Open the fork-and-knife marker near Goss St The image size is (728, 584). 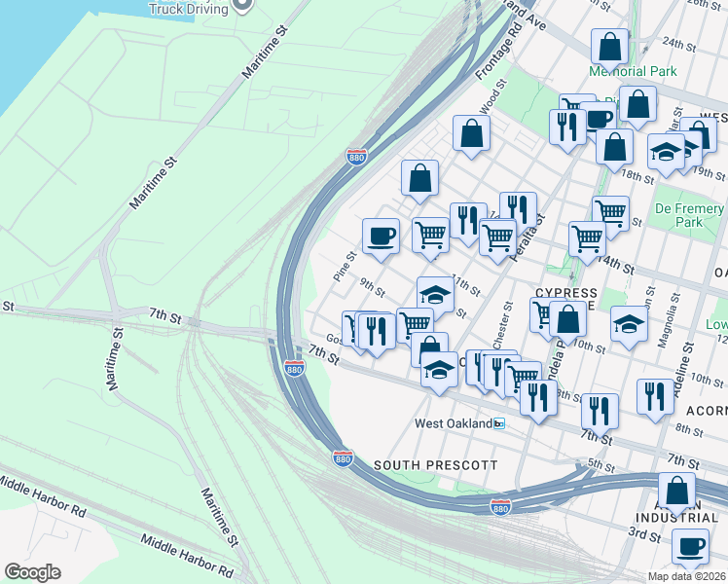click(376, 332)
